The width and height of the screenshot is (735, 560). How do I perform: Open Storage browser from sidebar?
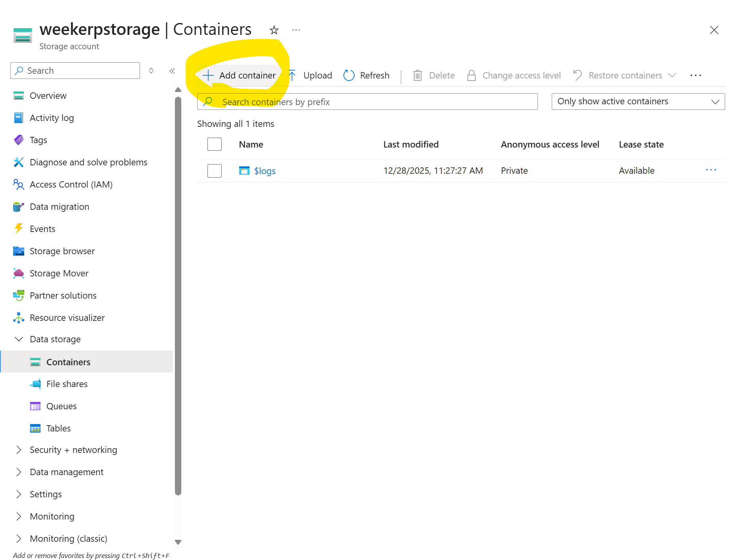[62, 251]
